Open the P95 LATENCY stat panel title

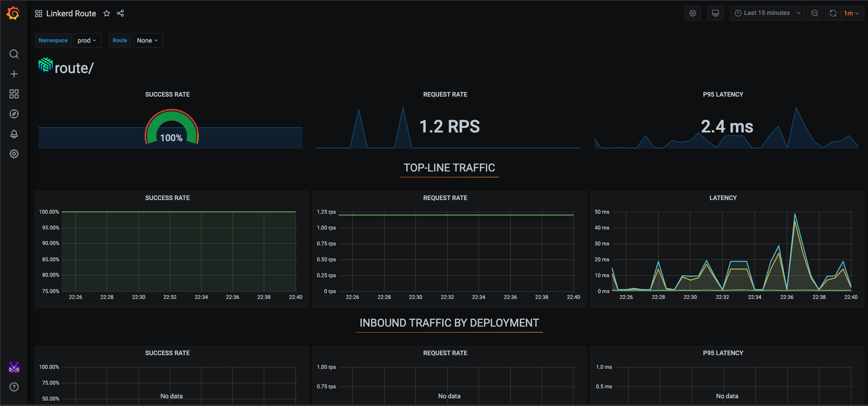[x=723, y=94]
